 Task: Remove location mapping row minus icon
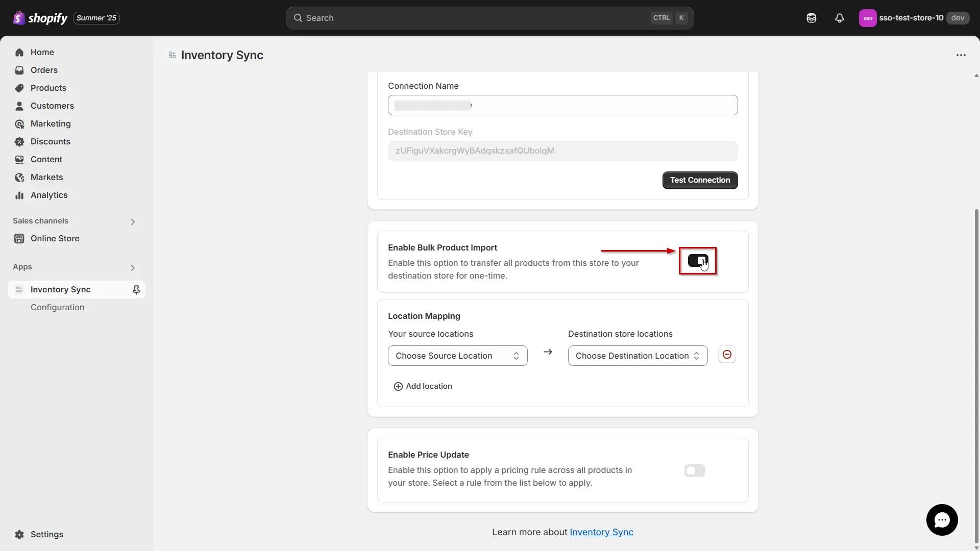[x=727, y=355]
